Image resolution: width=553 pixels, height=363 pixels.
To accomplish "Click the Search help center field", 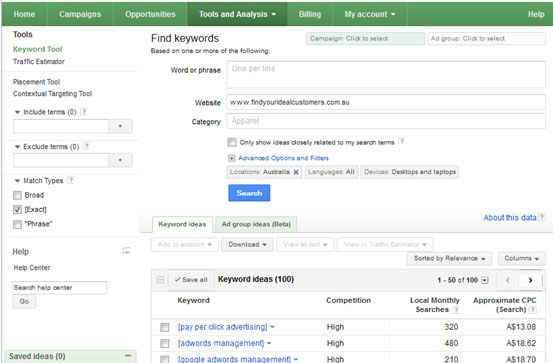I will (x=59, y=288).
